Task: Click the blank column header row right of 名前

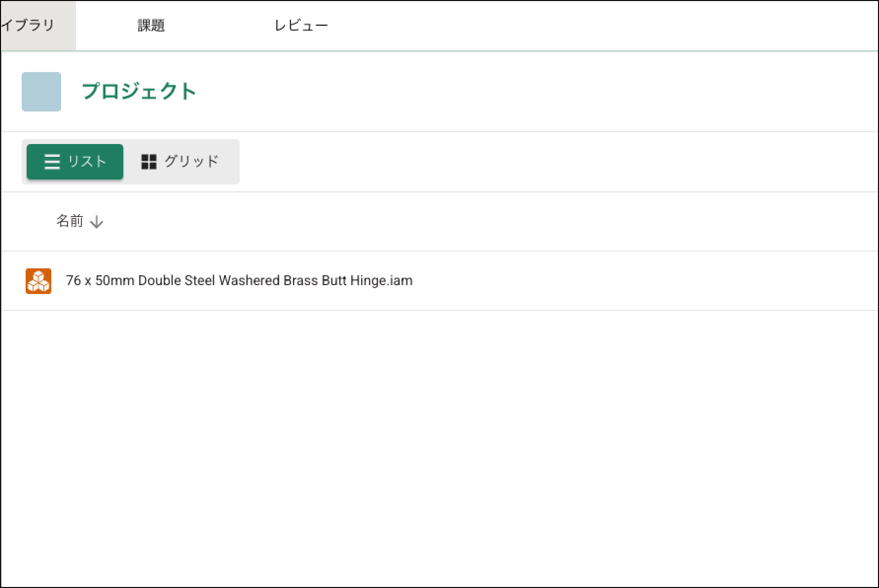Action: coord(493,221)
